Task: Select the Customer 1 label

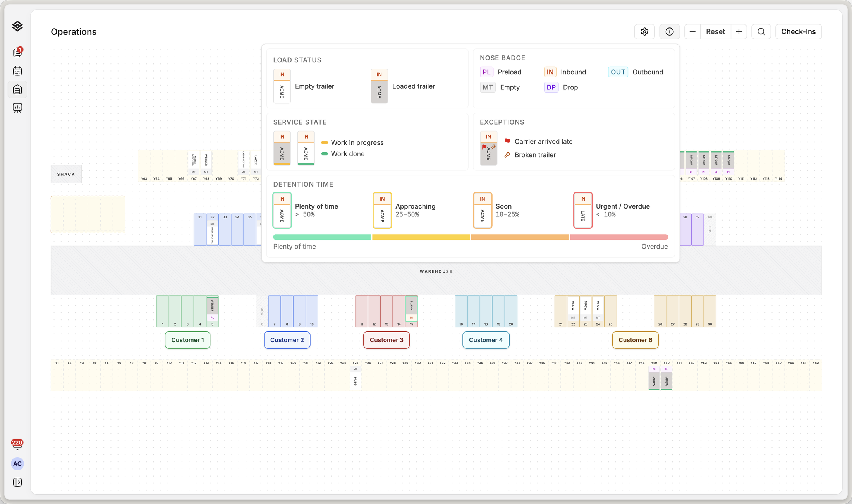Action: [187, 340]
